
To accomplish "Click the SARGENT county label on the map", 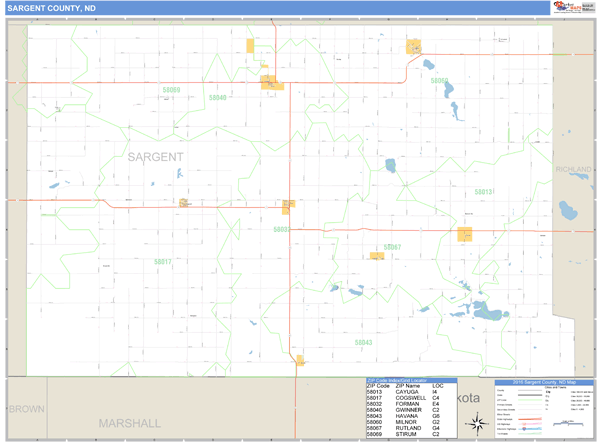I will (x=155, y=157).
